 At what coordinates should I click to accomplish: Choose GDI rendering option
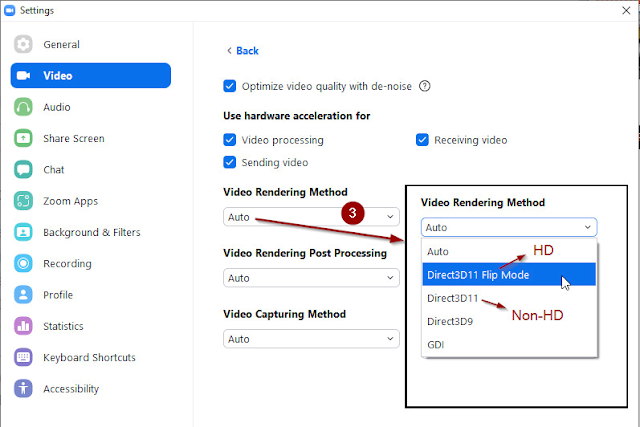(509, 345)
